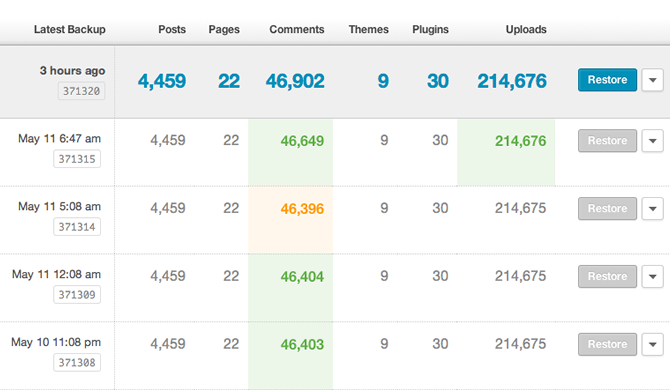The width and height of the screenshot is (670, 390).
Task: Click the backup ID 371320
Action: [x=81, y=91]
